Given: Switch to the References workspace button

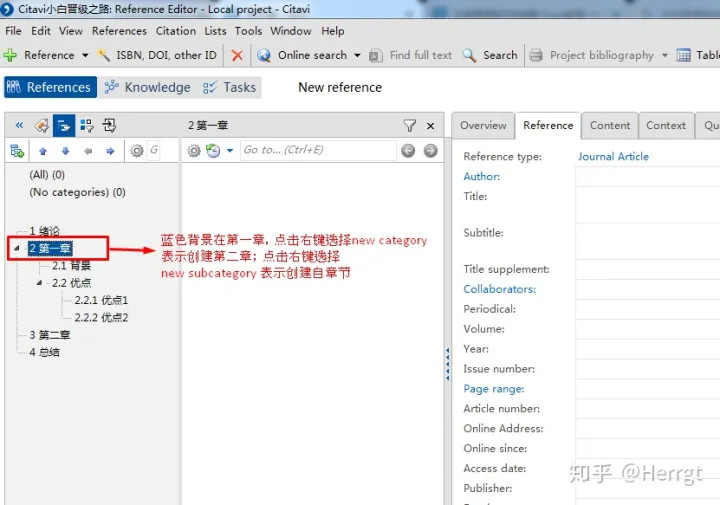Looking at the screenshot, I should (50, 87).
